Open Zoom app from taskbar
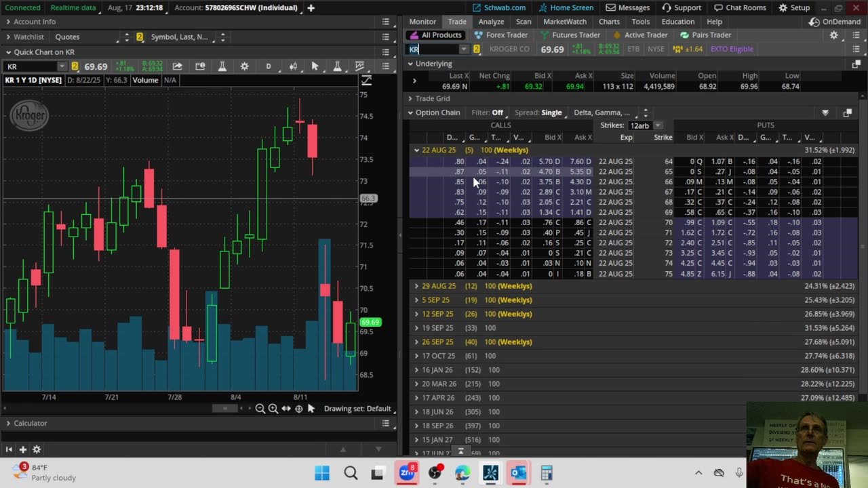The width and height of the screenshot is (868, 488). point(407,472)
